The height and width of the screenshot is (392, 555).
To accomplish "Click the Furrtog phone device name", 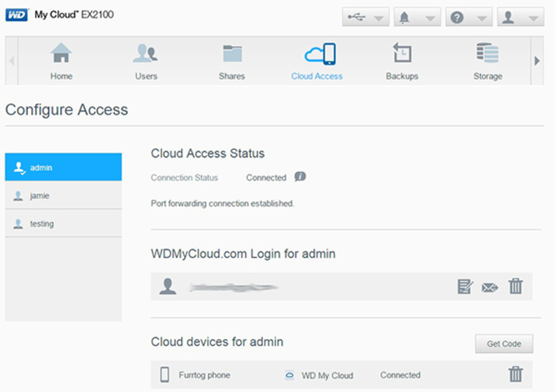I will pyautogui.click(x=205, y=375).
